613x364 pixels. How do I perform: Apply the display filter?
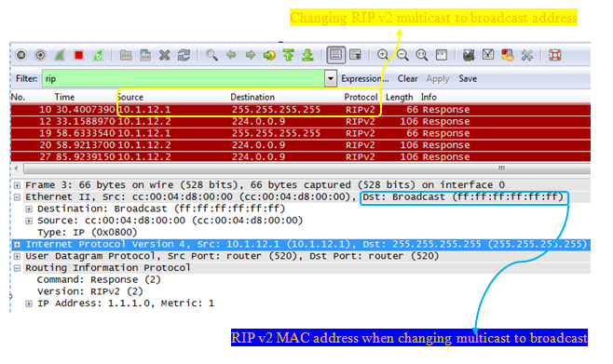pos(438,79)
